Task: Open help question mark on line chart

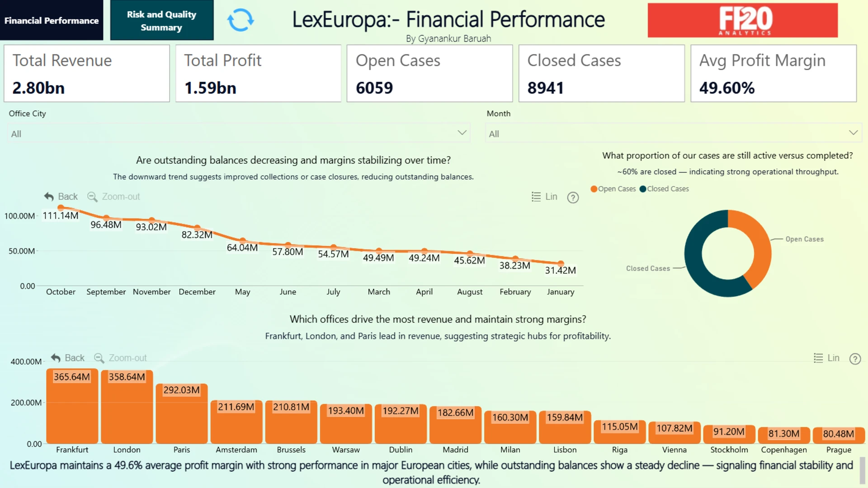Action: coord(573,197)
